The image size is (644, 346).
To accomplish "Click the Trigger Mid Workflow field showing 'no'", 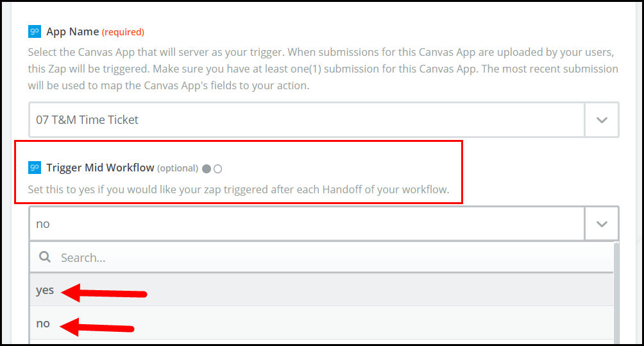I will click(x=307, y=224).
